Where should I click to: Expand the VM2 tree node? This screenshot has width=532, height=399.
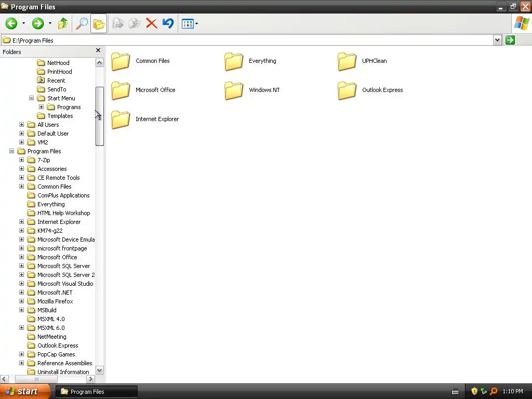[x=21, y=142]
